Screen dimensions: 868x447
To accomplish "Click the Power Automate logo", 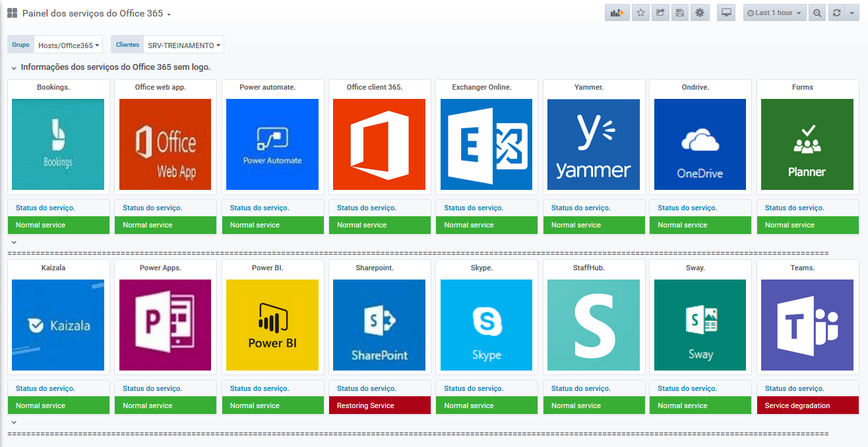I will (x=272, y=144).
